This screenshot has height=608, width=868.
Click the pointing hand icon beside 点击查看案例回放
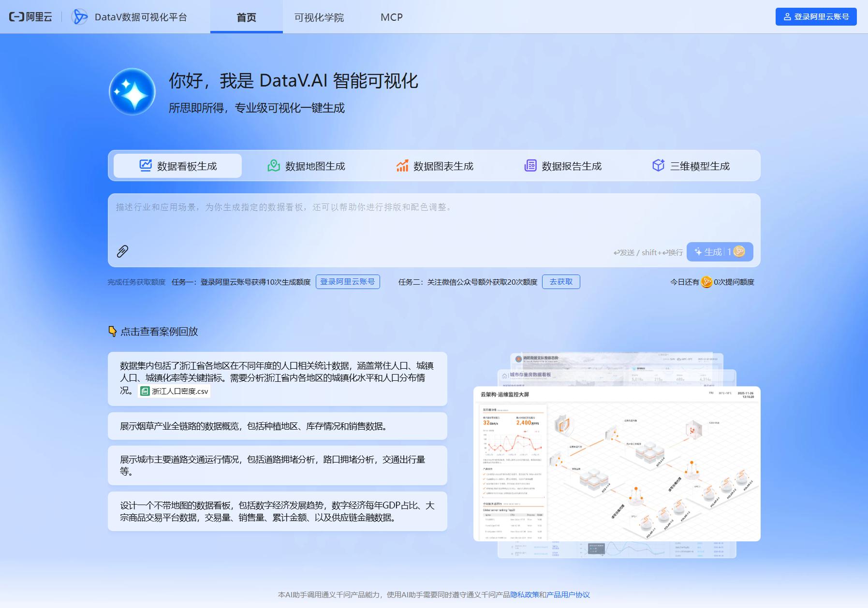[113, 332]
